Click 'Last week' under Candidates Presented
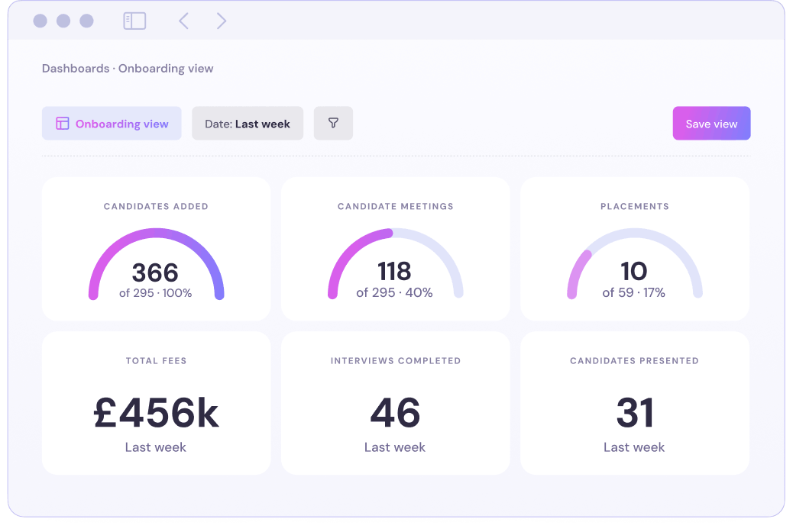Viewport: 793px width, 532px height. click(634, 447)
